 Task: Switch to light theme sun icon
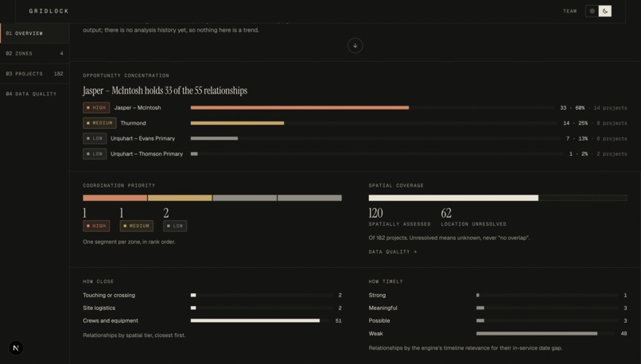pyautogui.click(x=592, y=11)
